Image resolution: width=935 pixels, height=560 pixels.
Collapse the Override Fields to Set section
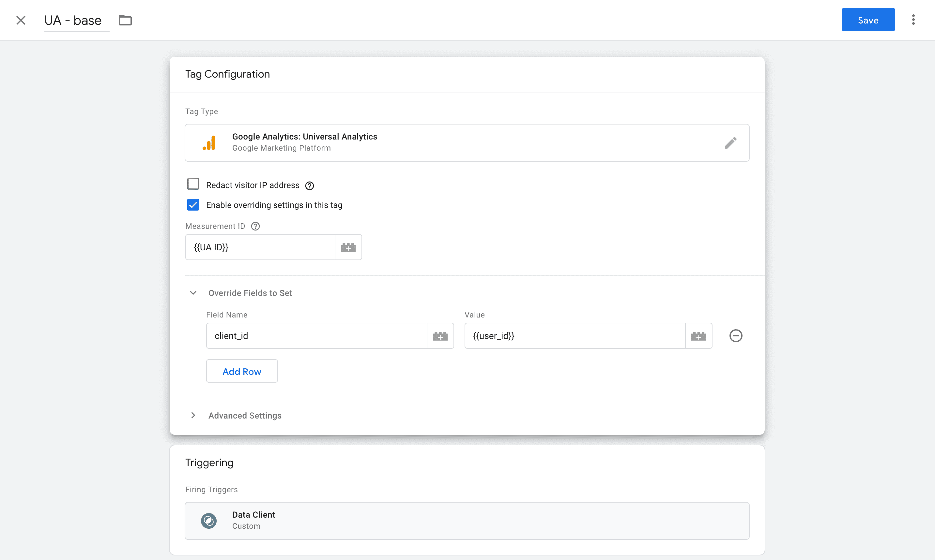click(x=193, y=293)
